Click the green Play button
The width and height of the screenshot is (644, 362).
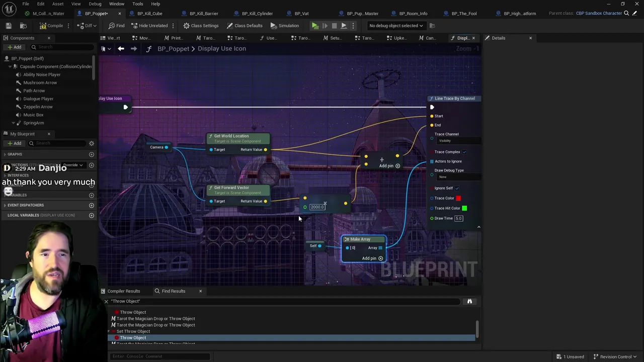pos(315,26)
